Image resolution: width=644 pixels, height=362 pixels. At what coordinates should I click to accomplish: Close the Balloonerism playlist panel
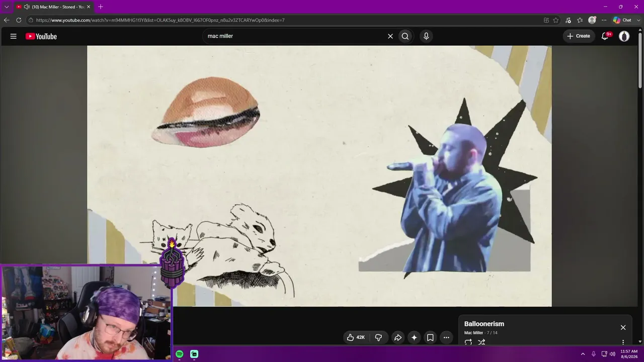click(623, 327)
